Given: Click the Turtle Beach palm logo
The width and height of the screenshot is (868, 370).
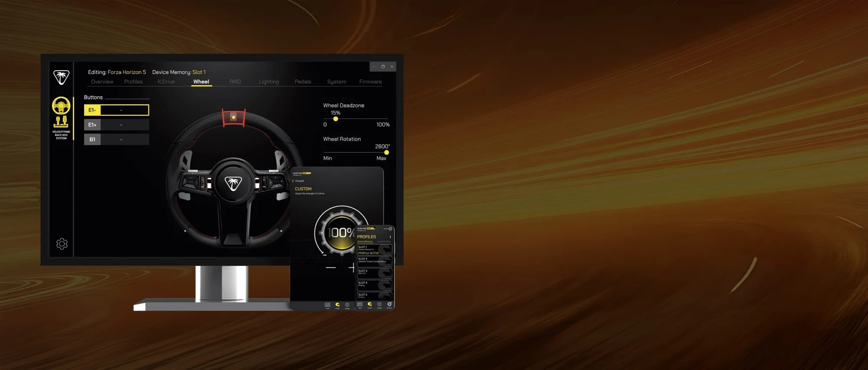Looking at the screenshot, I should pyautogui.click(x=61, y=77).
